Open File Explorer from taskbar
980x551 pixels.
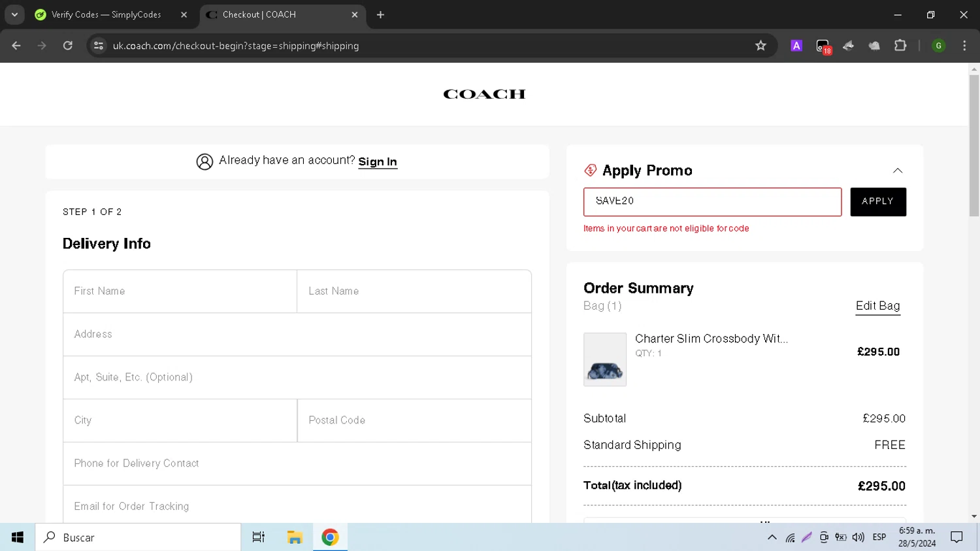point(295,537)
